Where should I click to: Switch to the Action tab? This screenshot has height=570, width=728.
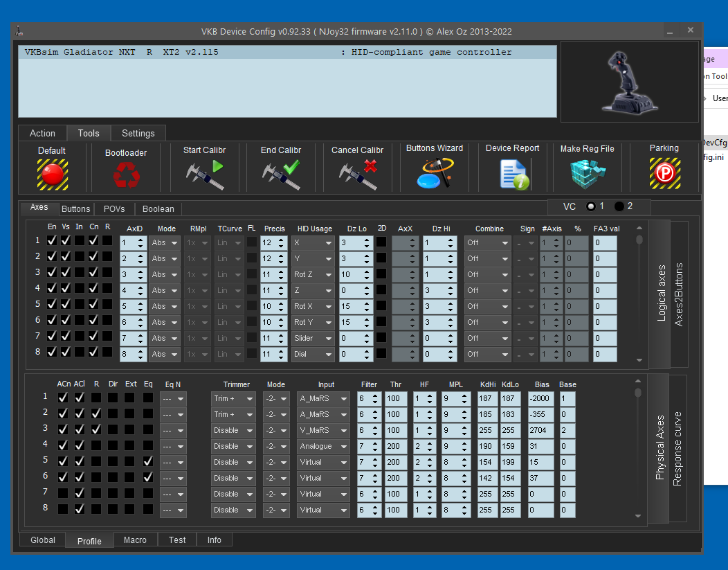[x=42, y=134]
